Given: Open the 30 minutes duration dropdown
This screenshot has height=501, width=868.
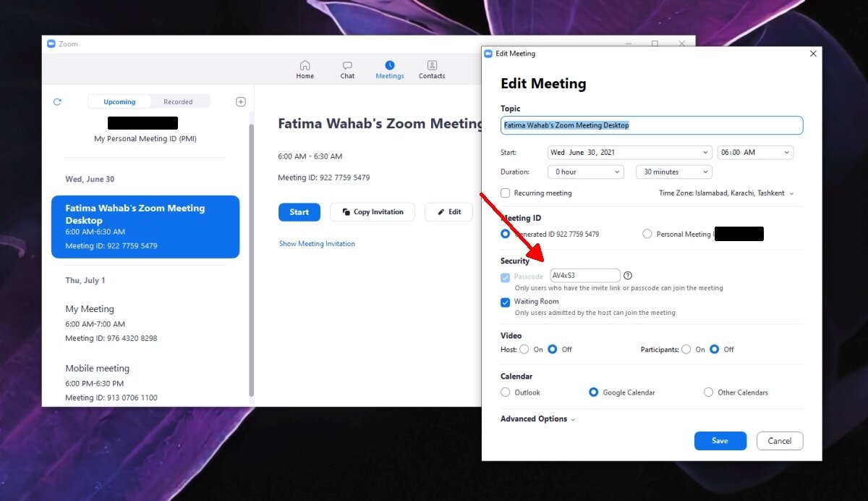Looking at the screenshot, I should pyautogui.click(x=673, y=172).
